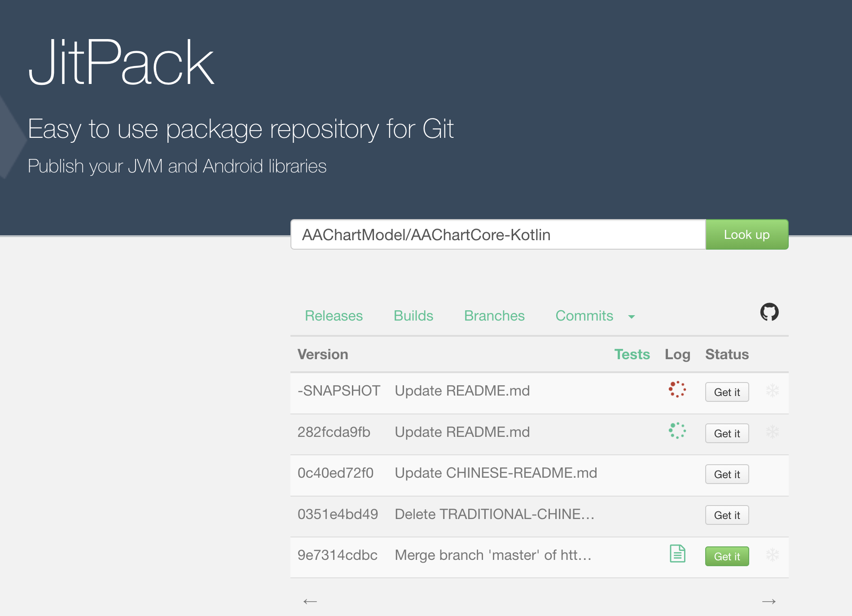
Task: Click the snowflake icon for commit 282fcda9fb
Action: pyautogui.click(x=773, y=432)
